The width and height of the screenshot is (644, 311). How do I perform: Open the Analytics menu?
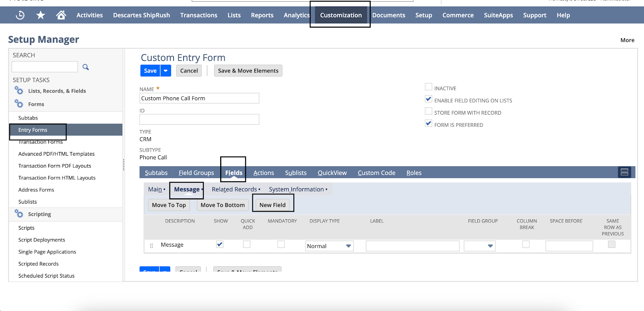click(x=297, y=15)
